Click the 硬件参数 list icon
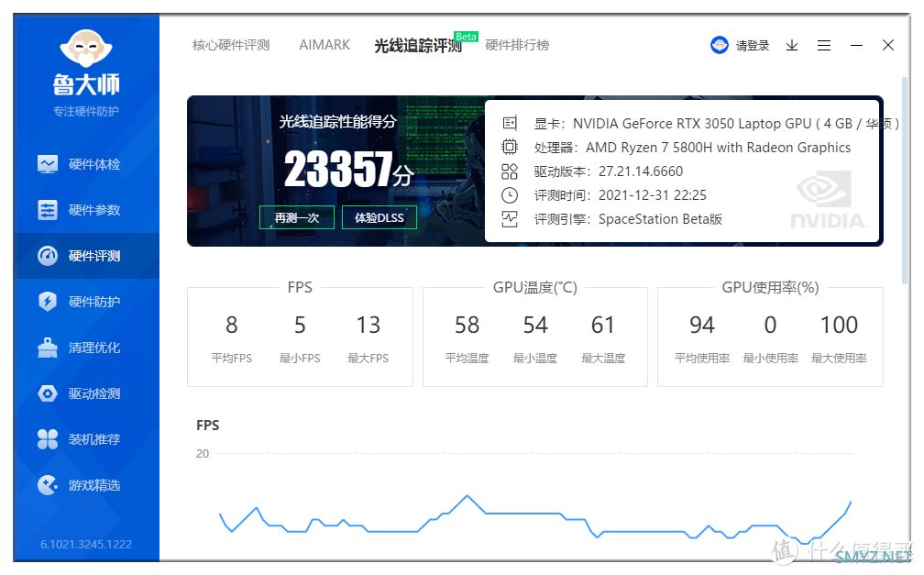Screen dimensions: 924x575 tap(48, 210)
